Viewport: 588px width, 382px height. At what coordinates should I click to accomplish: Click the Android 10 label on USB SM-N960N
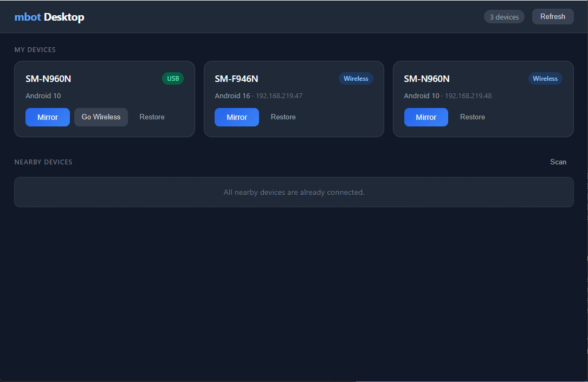43,95
